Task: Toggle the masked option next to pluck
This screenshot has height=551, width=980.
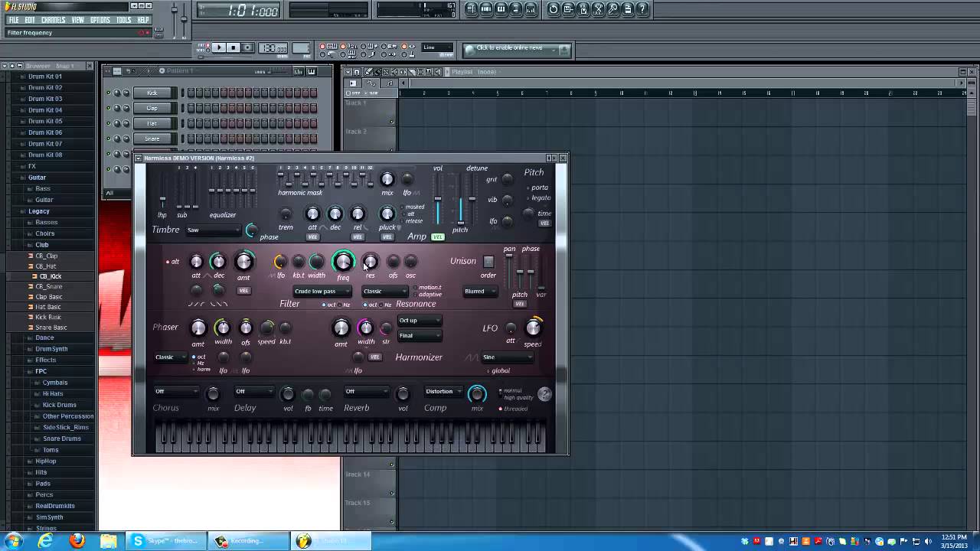Action: (x=413, y=207)
